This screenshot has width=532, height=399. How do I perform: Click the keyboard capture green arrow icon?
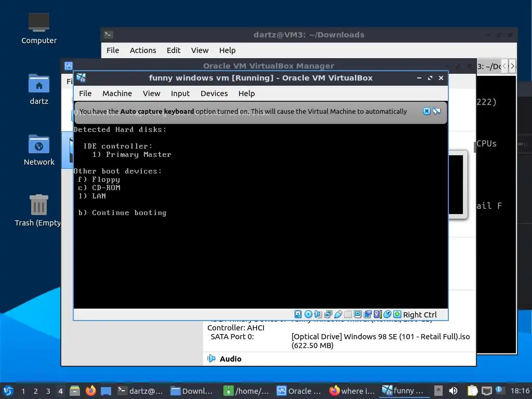pyautogui.click(x=397, y=314)
